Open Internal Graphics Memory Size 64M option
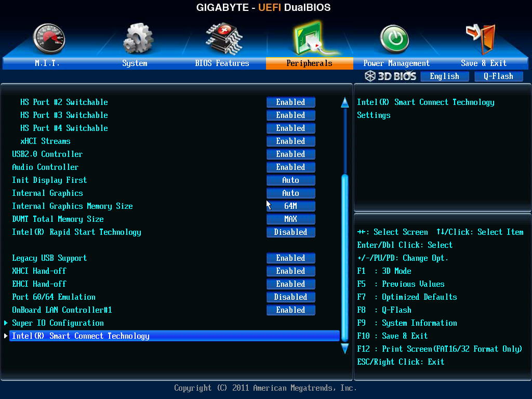This screenshot has height=399, width=532. (291, 206)
